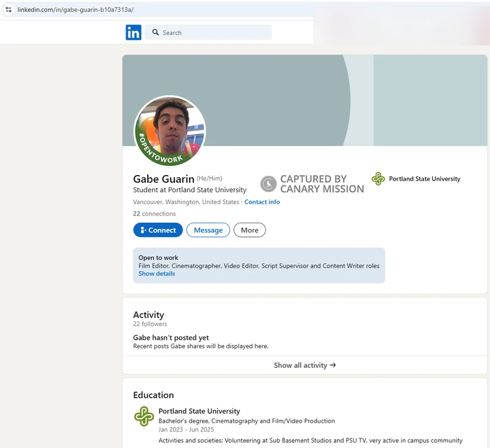The width and height of the screenshot is (490, 448).
Task: Click the Activities and societies line
Action: pyautogui.click(x=311, y=441)
